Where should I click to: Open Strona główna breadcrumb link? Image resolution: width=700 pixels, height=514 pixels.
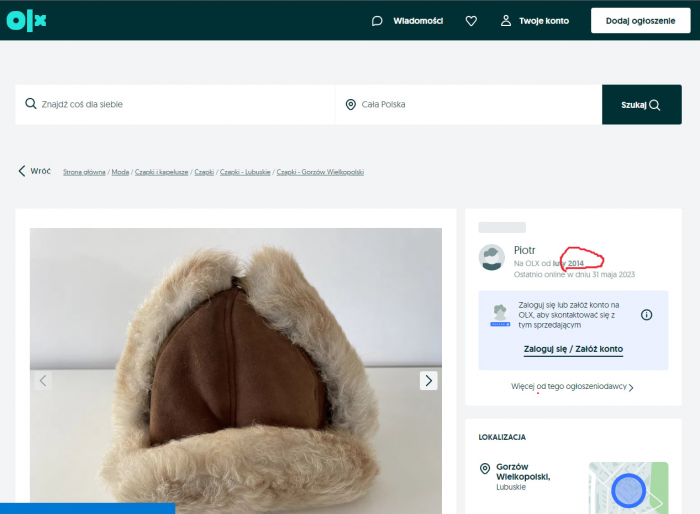click(85, 172)
